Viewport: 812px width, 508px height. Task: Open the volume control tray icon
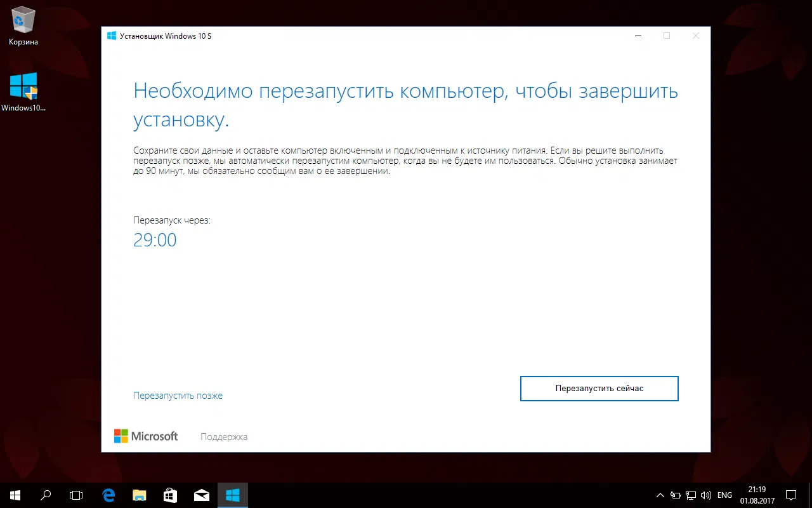(x=706, y=495)
